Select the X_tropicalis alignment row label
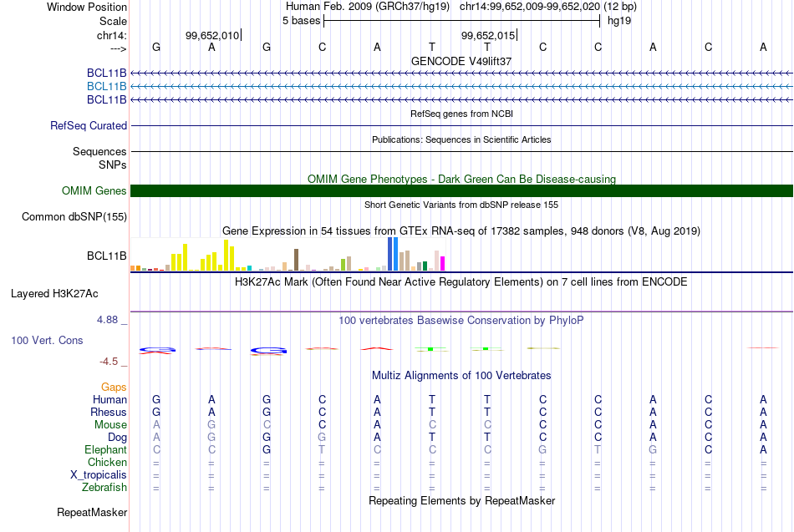Screen dimensions: 794x532 (99, 475)
